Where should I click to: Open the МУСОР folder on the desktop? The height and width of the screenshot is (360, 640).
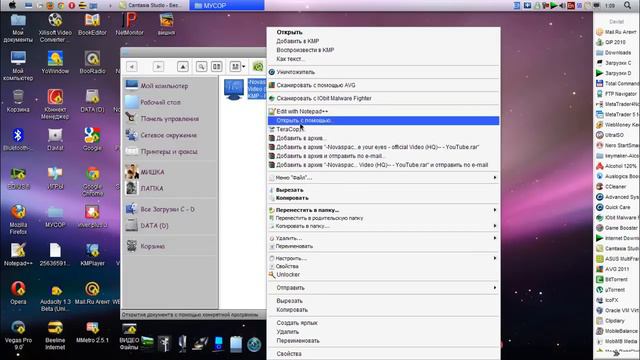pyautogui.click(x=55, y=216)
